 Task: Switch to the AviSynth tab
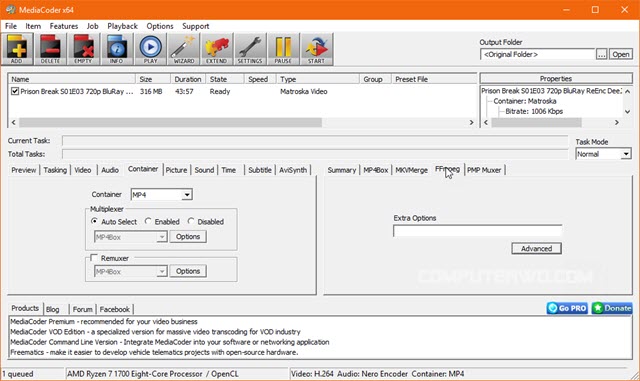[293, 170]
